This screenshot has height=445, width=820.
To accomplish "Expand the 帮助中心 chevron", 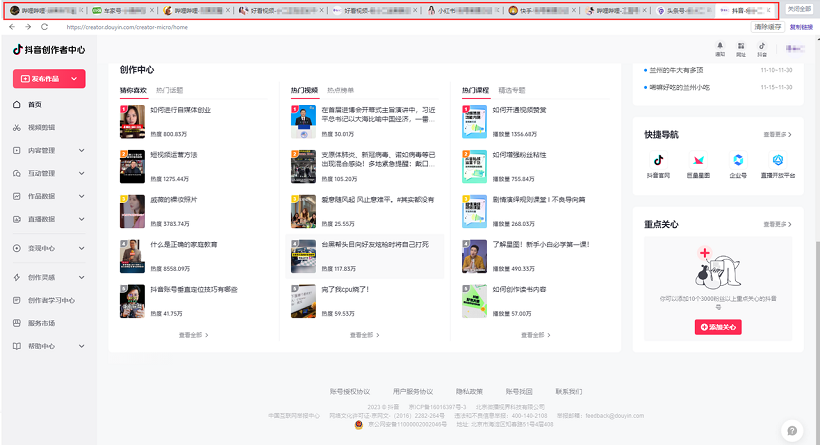I will (x=82, y=346).
